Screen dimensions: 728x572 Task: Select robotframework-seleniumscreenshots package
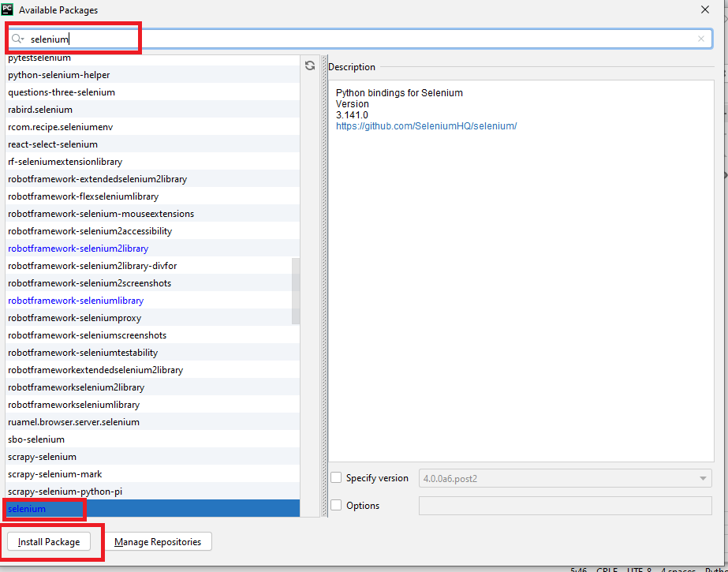[x=153, y=335]
